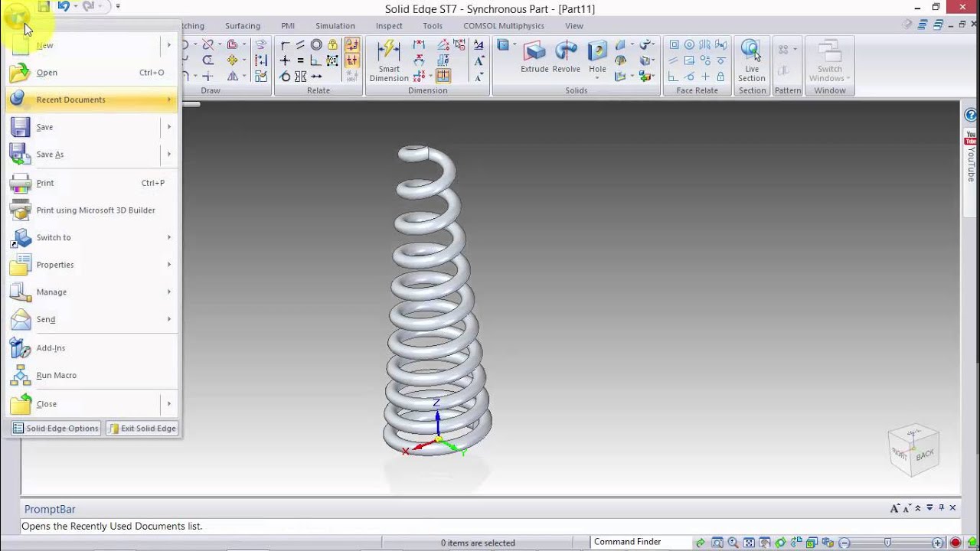Select the Perpendicular relate icon
980x551 pixels.
click(x=315, y=60)
